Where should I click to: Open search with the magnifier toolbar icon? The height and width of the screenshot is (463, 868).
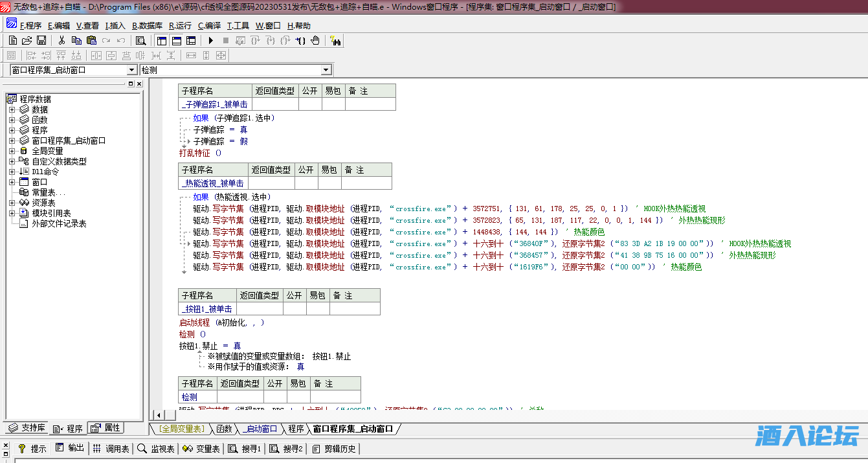coord(141,40)
